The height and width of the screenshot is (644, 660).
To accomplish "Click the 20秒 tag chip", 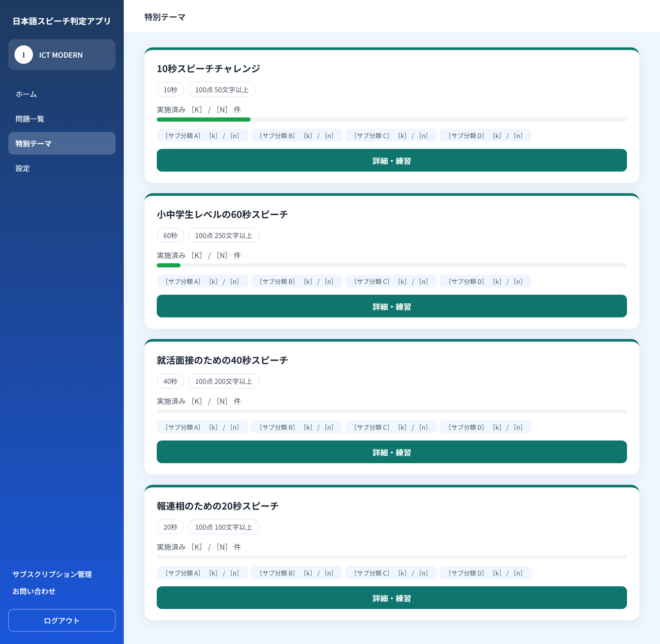I will point(170,527).
